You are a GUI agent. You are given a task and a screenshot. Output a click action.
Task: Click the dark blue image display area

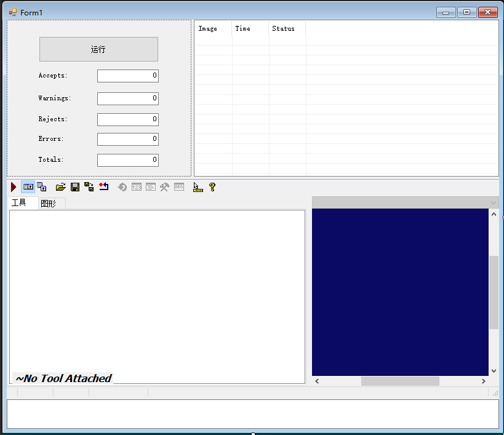point(400,292)
